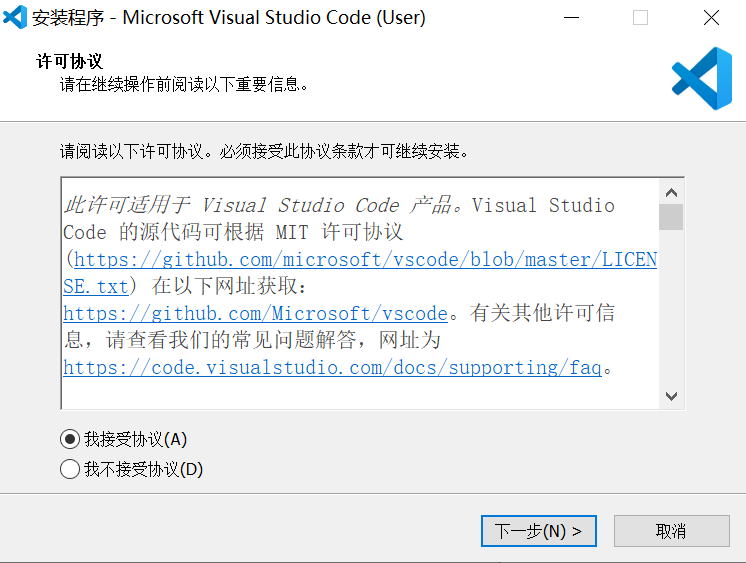Click the installer title bar text
Screen dimensions: 746x563
229,18
